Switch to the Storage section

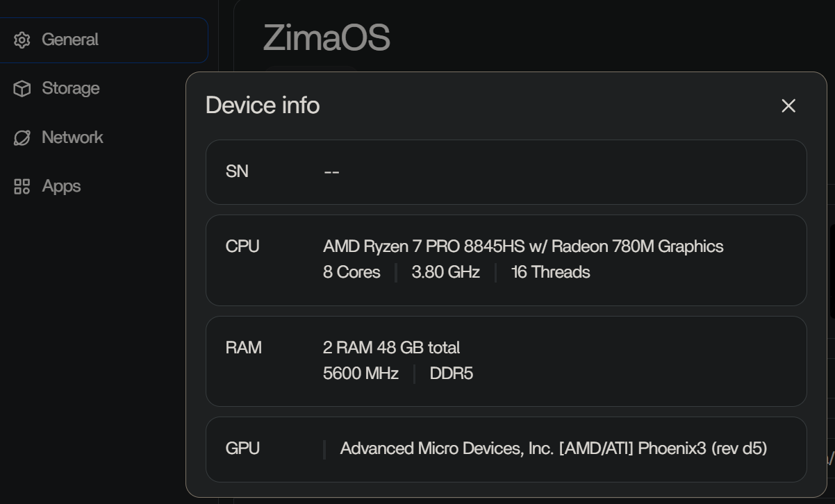[71, 89]
